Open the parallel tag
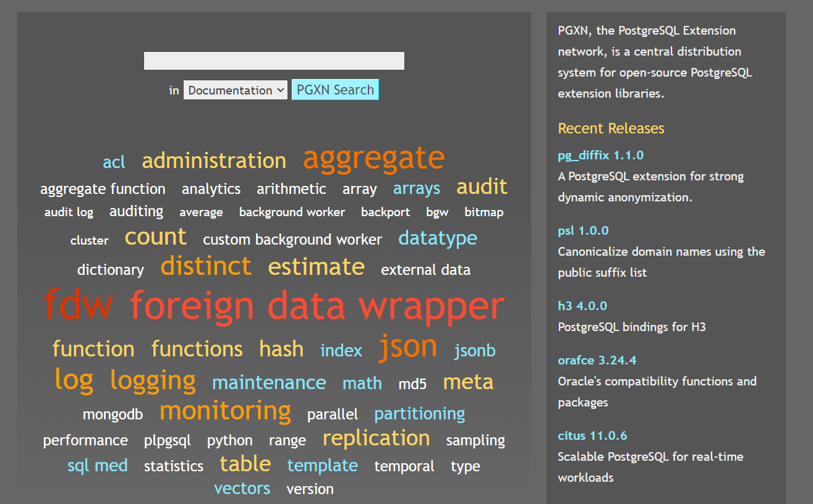Image resolution: width=813 pixels, height=504 pixels. click(x=332, y=414)
